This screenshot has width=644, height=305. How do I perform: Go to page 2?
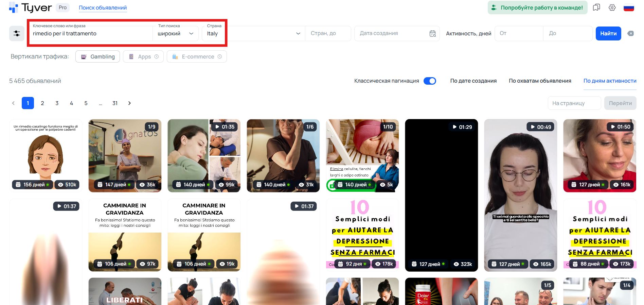point(42,103)
